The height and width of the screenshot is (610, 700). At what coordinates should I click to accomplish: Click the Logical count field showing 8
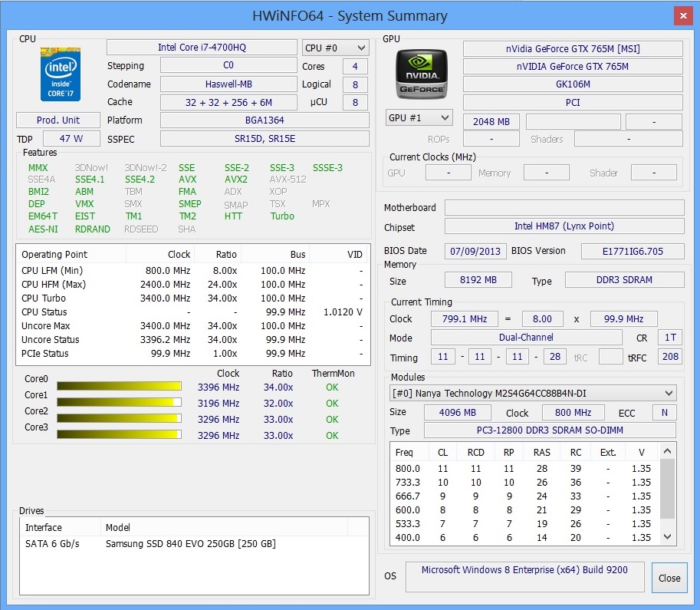pyautogui.click(x=355, y=84)
